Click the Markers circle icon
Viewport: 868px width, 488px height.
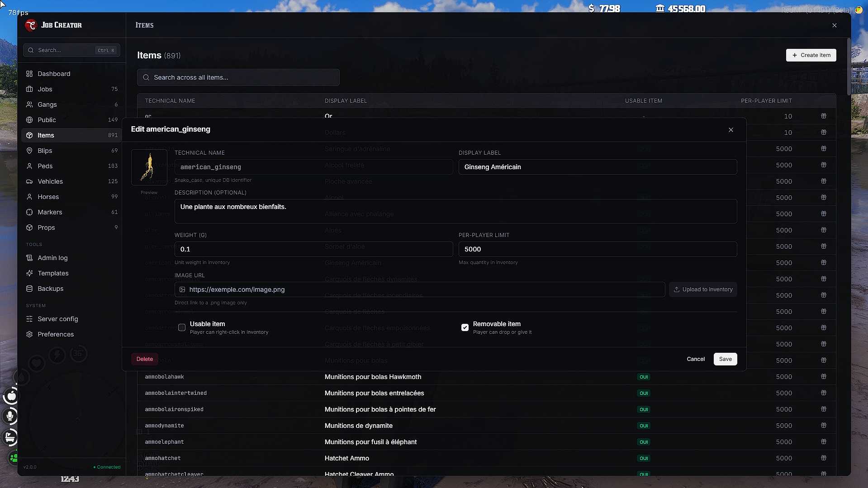pyautogui.click(x=29, y=212)
